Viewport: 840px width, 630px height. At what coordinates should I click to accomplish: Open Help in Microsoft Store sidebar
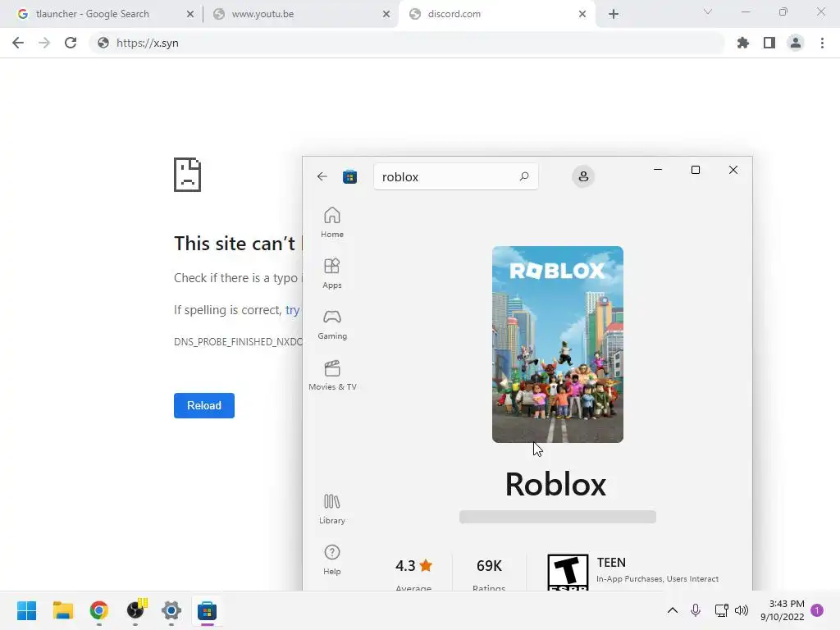(332, 559)
